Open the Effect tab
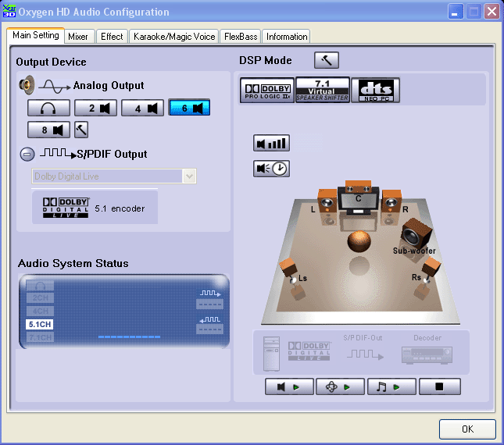Viewport: 504px width, 445px height. (x=112, y=37)
